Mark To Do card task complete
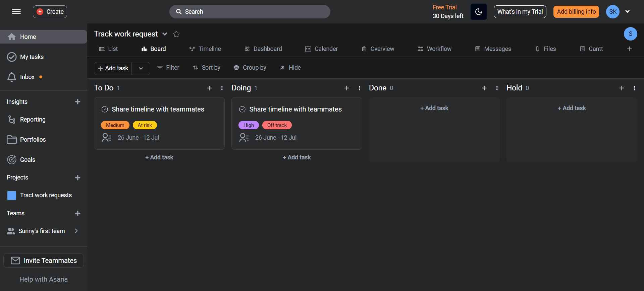 click(105, 109)
